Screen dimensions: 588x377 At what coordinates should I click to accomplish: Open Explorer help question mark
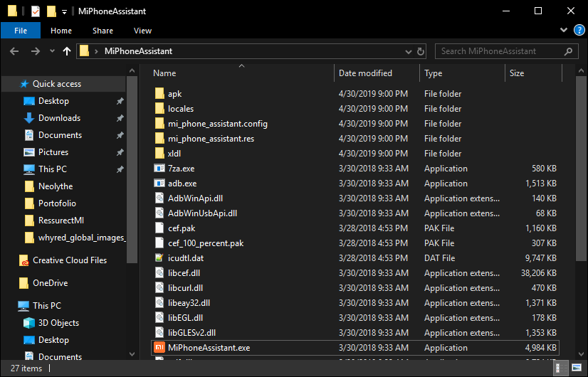tap(579, 30)
